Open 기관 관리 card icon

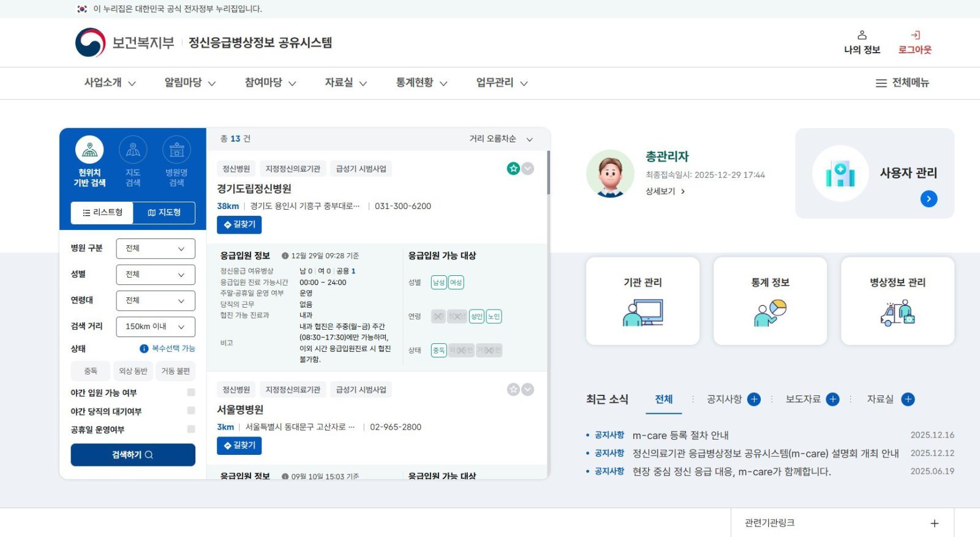[x=643, y=313]
